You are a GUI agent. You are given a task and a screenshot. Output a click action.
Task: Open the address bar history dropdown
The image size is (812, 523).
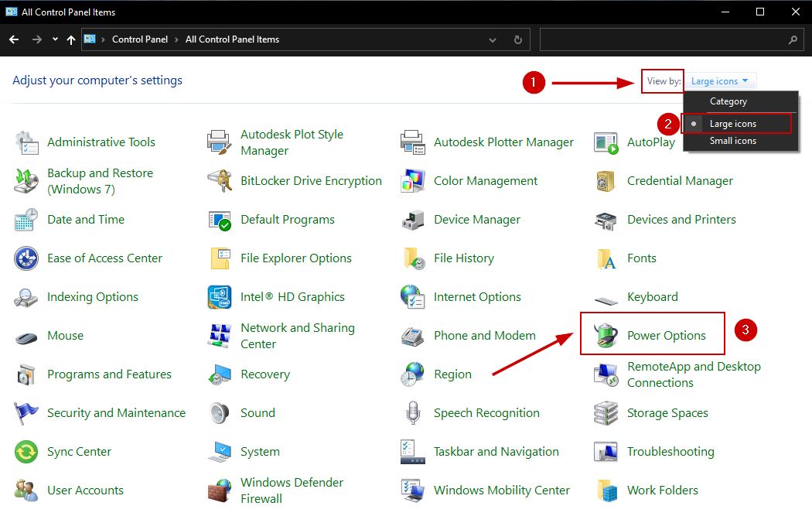[x=493, y=39]
